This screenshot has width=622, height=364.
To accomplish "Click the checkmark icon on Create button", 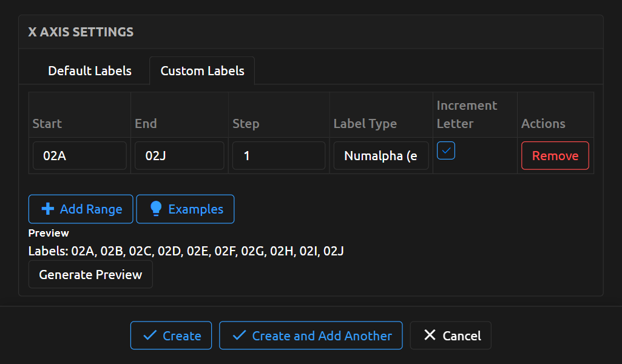I will pos(149,335).
